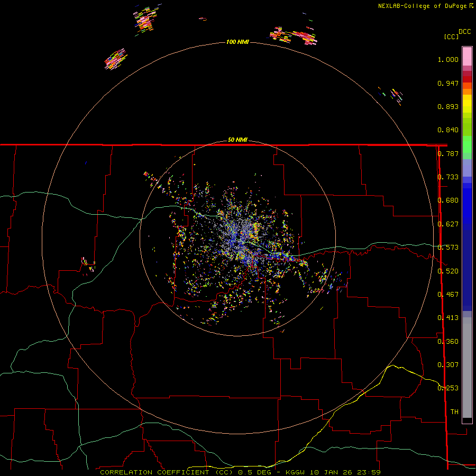Click the bright green segment of the color bar
This screenshot has width=476, height=476.
point(467,144)
